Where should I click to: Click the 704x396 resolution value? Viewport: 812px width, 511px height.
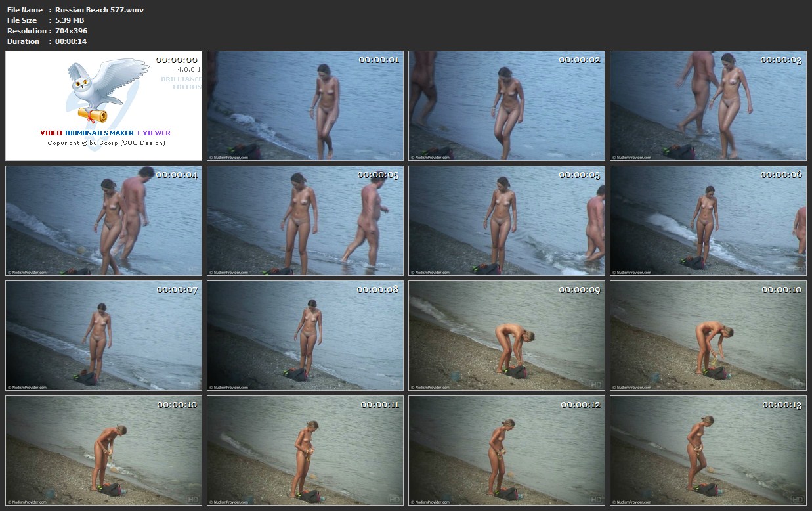click(x=71, y=31)
